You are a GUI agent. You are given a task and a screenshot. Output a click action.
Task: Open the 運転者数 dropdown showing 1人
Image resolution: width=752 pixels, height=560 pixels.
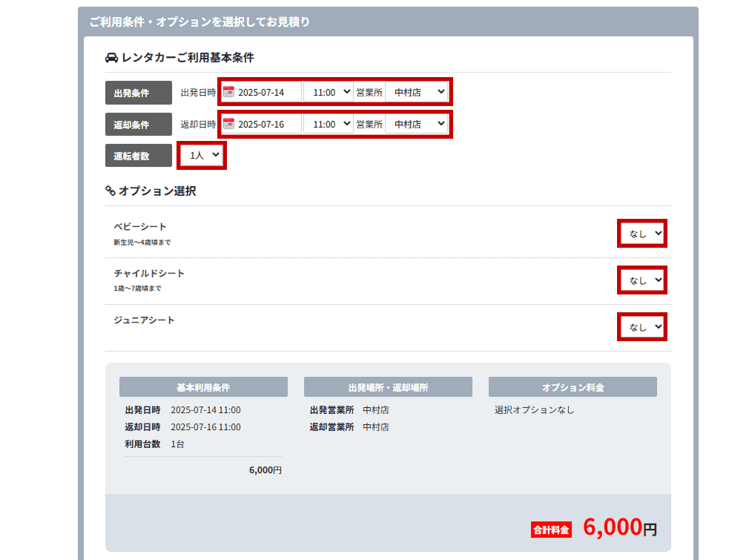tap(202, 155)
